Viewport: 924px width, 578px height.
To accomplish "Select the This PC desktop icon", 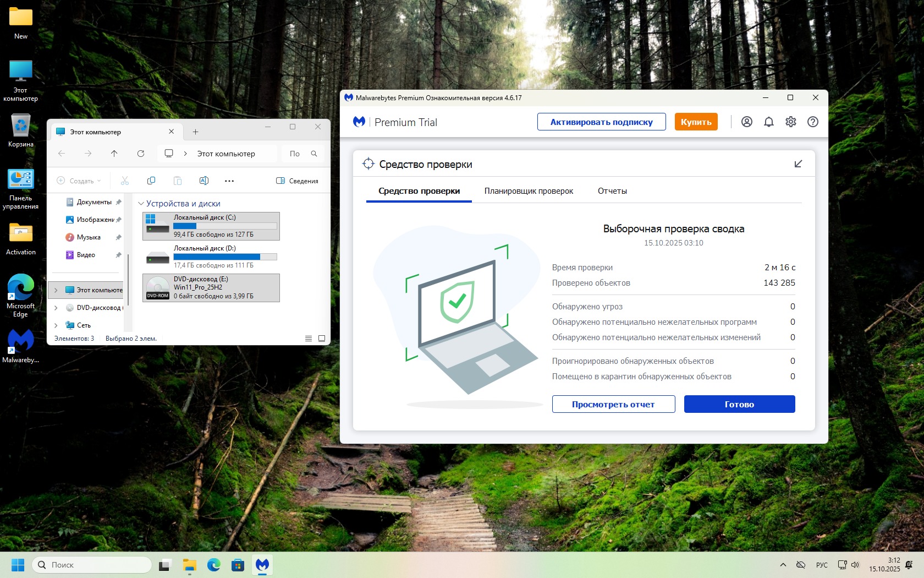I will (21, 81).
